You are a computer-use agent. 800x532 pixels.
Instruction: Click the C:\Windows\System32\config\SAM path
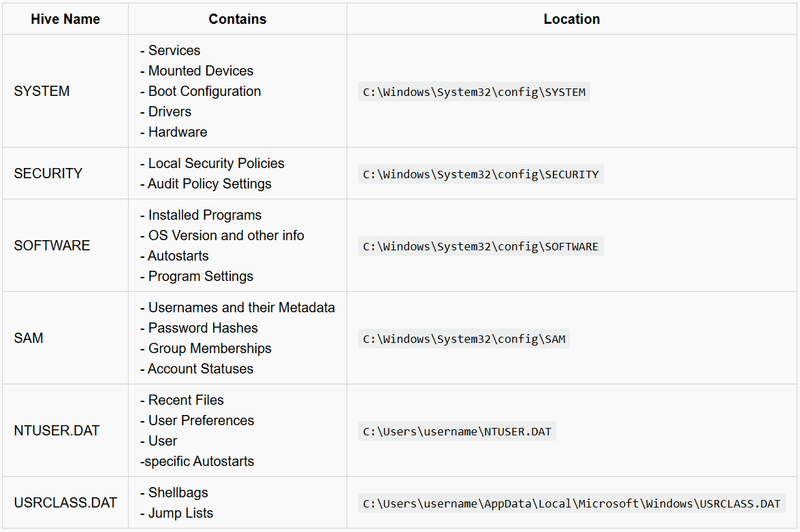point(464,339)
